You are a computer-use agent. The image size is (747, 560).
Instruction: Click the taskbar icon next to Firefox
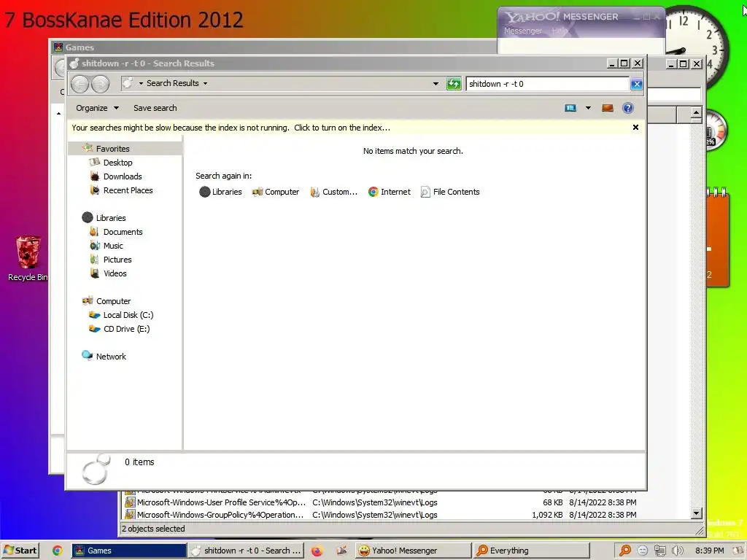tap(341, 551)
